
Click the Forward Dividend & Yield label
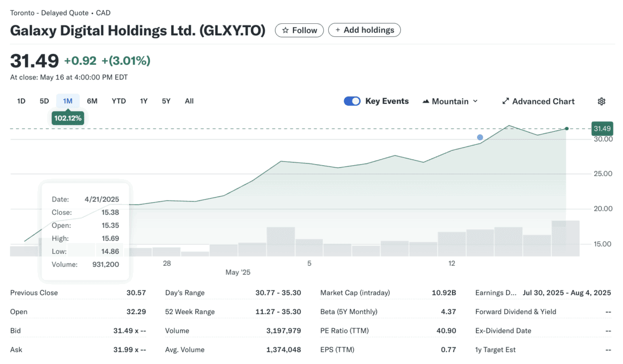pyautogui.click(x=516, y=312)
